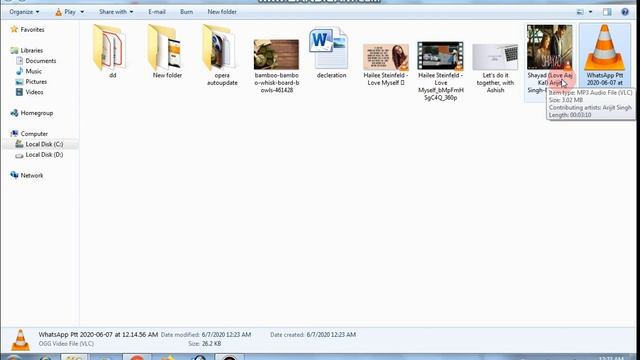The height and width of the screenshot is (360, 640).
Task: Create a New folder
Action: pos(222,12)
